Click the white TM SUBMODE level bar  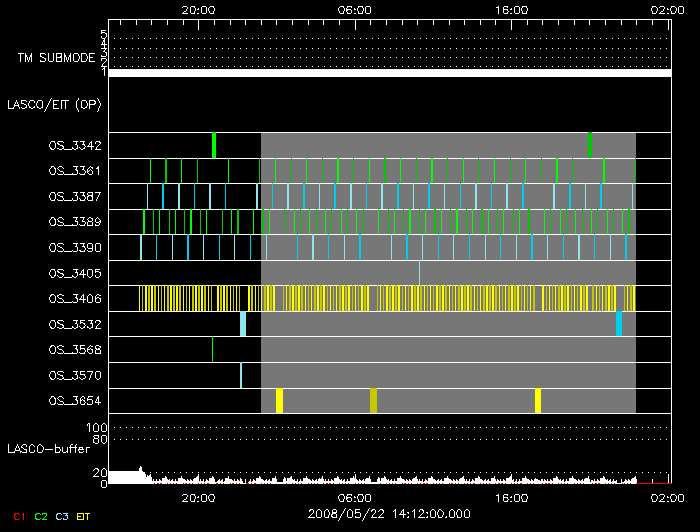point(389,73)
